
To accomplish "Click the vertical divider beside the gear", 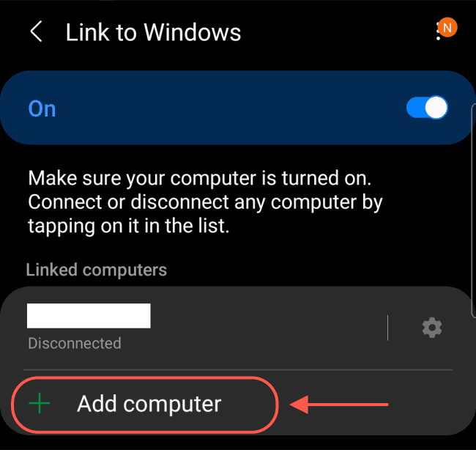I will click(x=387, y=328).
